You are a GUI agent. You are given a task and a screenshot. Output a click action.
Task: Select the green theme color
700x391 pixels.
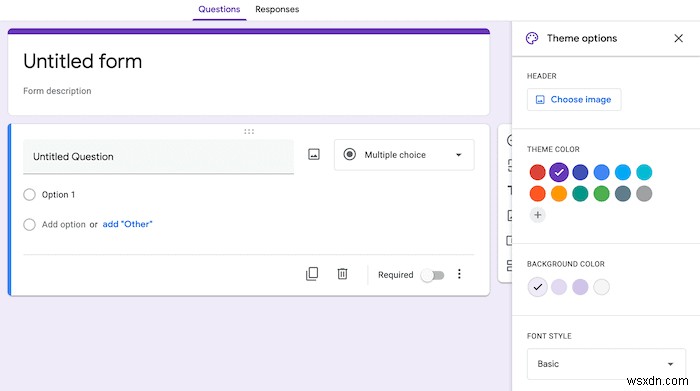(601, 194)
